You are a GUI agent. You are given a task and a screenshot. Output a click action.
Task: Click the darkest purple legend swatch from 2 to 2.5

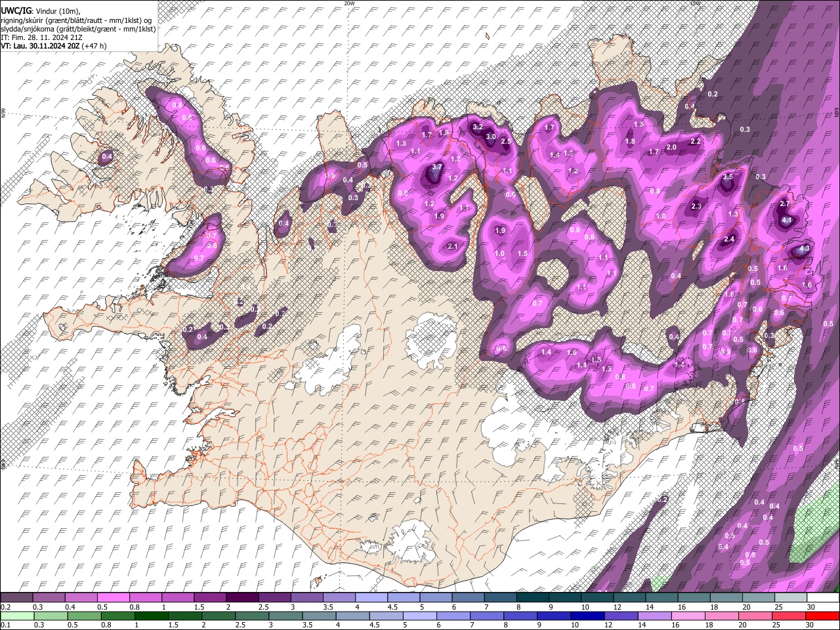(242, 598)
